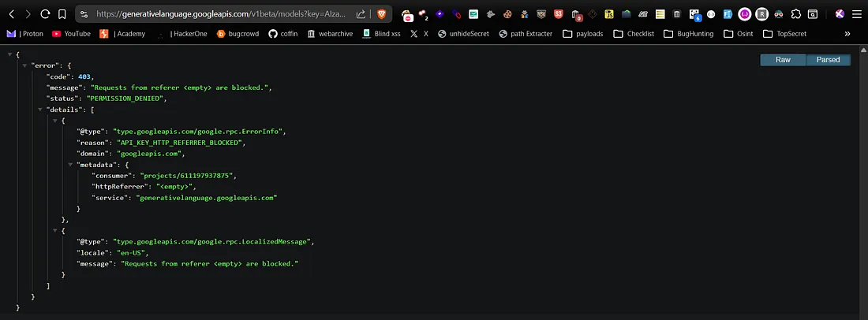This screenshot has width=868, height=320.
Task: Open the red S3 extension icon
Action: click(x=559, y=14)
